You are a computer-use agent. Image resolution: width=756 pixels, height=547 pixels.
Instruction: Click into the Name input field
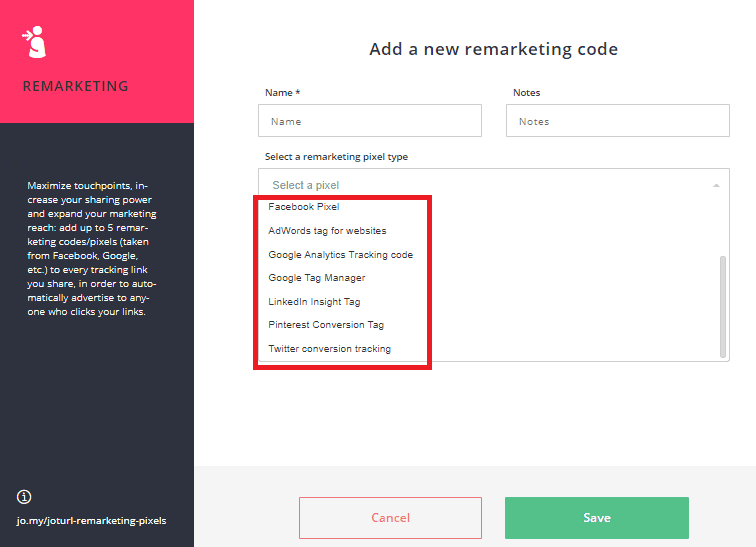(370, 120)
